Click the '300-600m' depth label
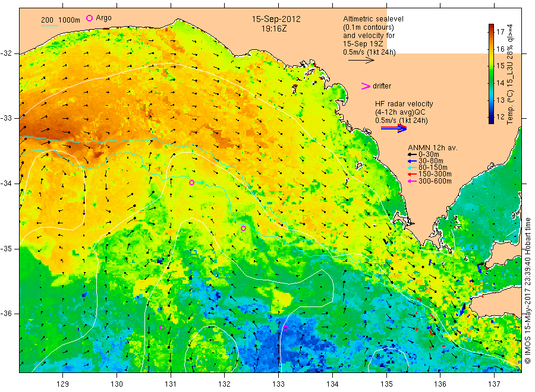Viewport: 535px width, 392px height. pyautogui.click(x=435, y=181)
